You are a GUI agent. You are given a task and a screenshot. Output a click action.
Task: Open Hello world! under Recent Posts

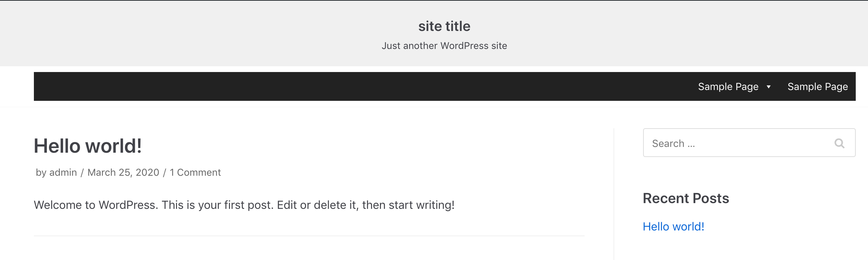pos(674,226)
